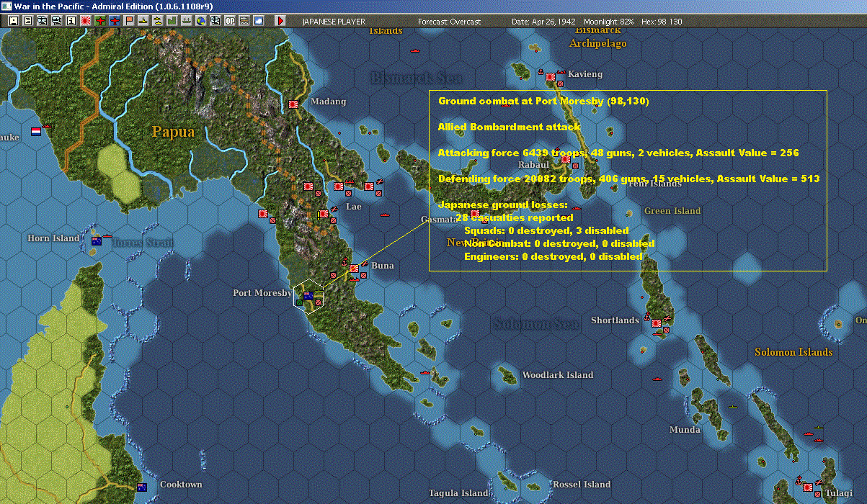
Task: Click the red plane on green icon
Action: (101, 21)
